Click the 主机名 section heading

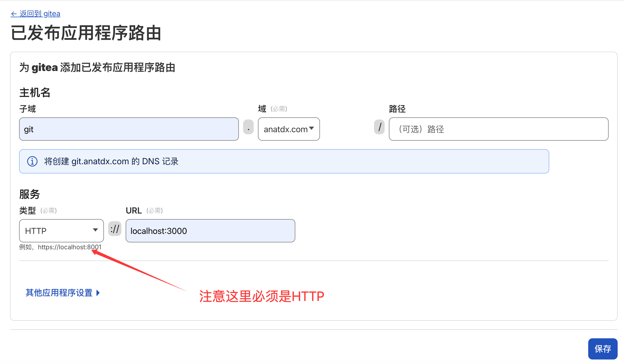35,93
